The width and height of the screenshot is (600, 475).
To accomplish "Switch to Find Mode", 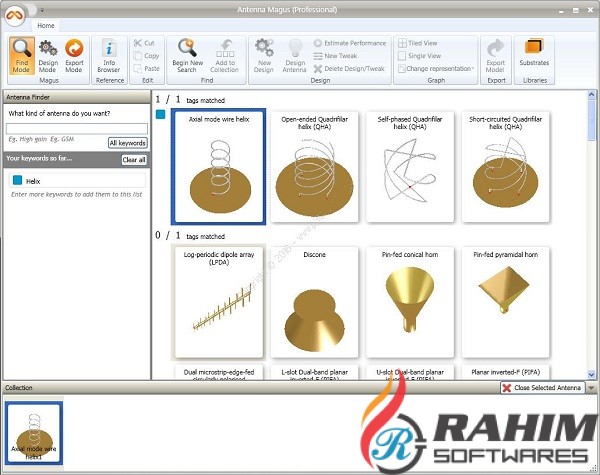I will tap(21, 56).
